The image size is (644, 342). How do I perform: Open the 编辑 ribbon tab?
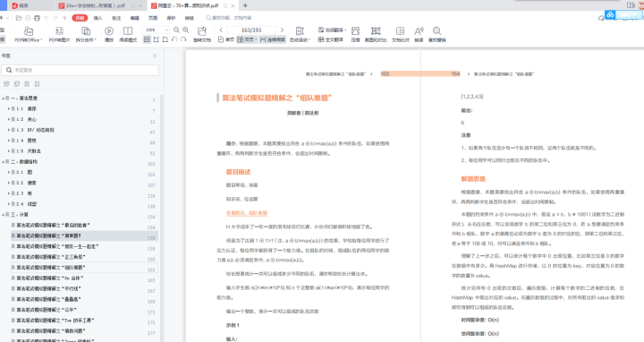[x=134, y=18]
